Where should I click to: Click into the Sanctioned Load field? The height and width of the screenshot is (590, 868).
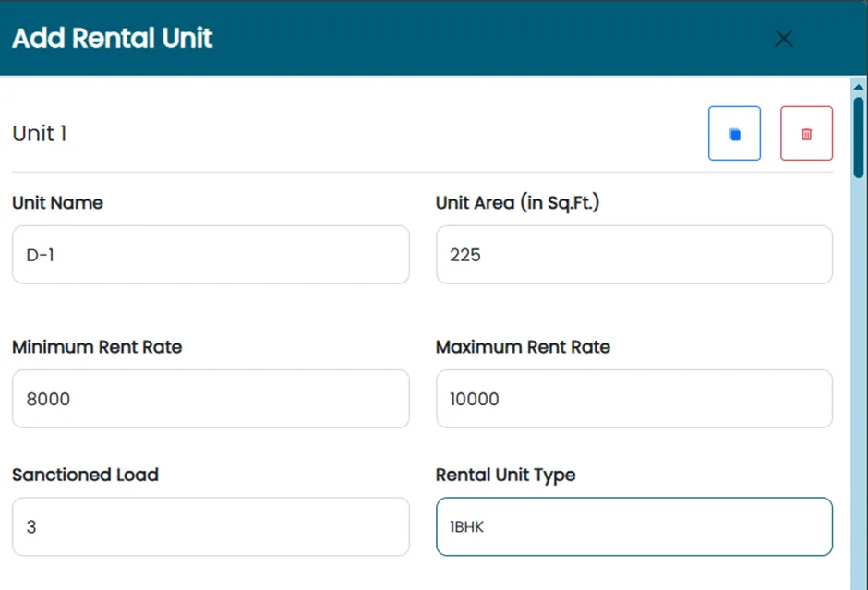(x=211, y=526)
